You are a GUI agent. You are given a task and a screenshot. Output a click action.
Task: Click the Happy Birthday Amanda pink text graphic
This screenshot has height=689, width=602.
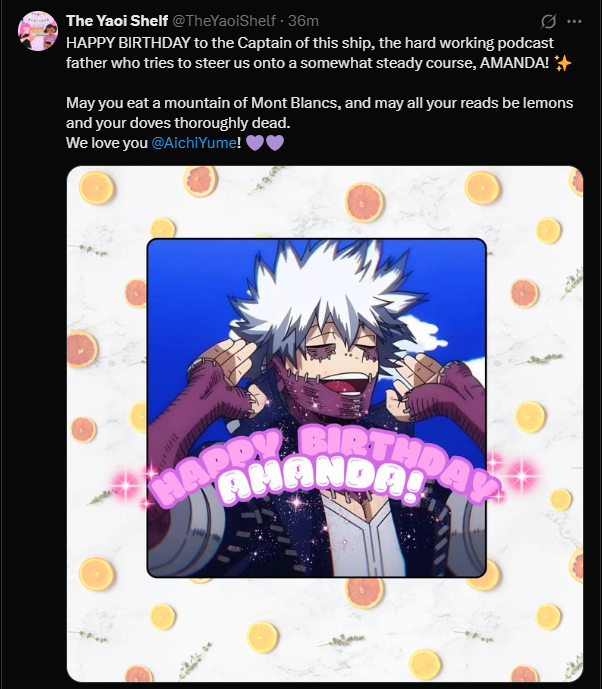click(325, 467)
